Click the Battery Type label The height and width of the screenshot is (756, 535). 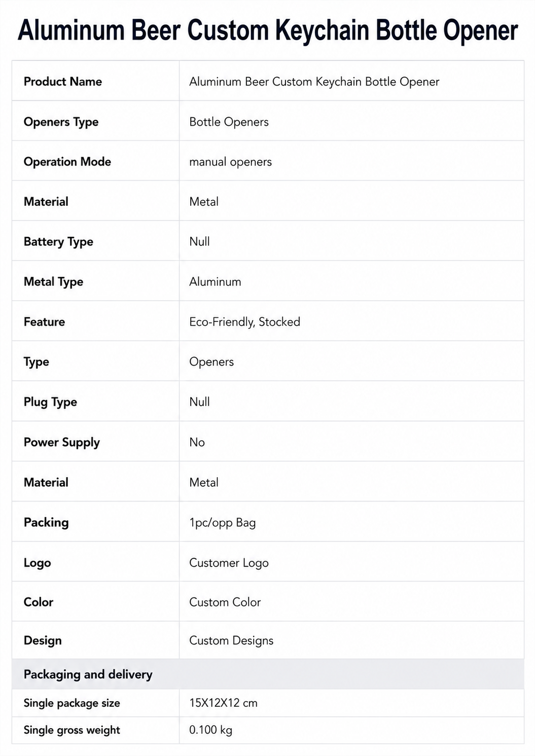tap(58, 242)
